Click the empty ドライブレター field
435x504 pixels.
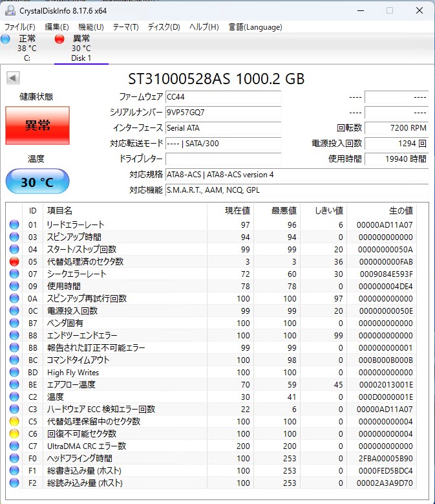coord(223,159)
